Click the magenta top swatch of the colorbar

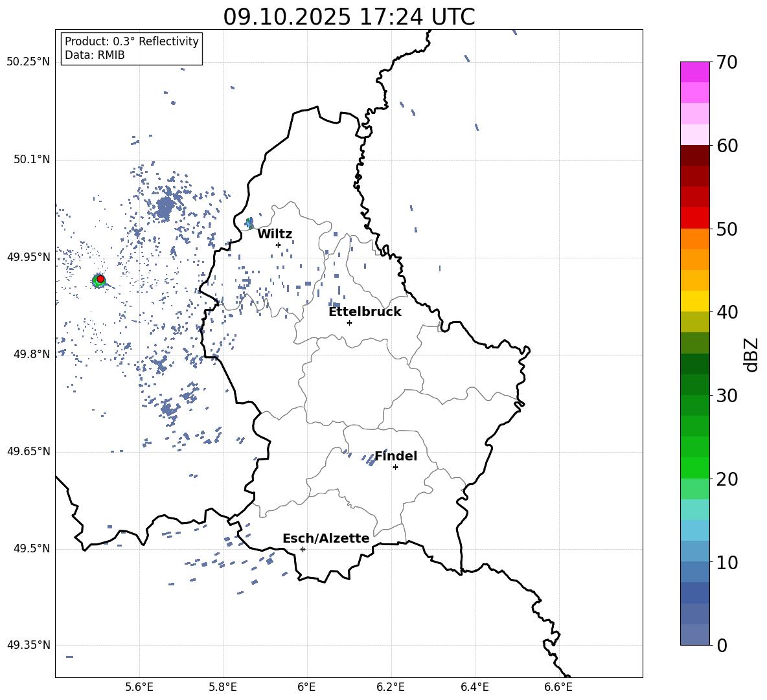point(694,72)
